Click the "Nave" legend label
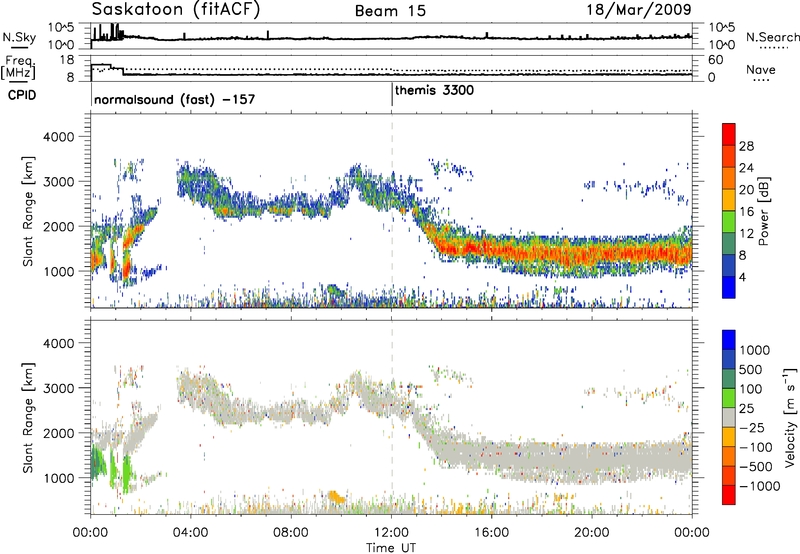800x554 pixels. [760, 70]
